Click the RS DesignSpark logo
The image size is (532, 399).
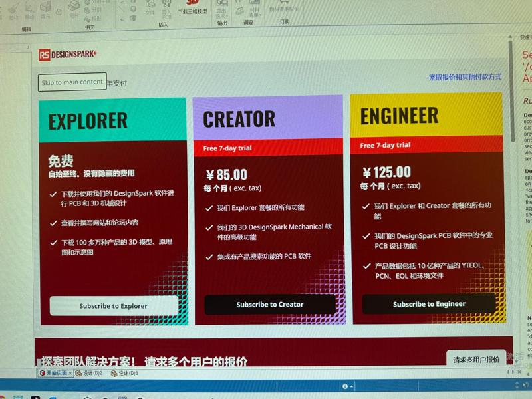coord(68,54)
